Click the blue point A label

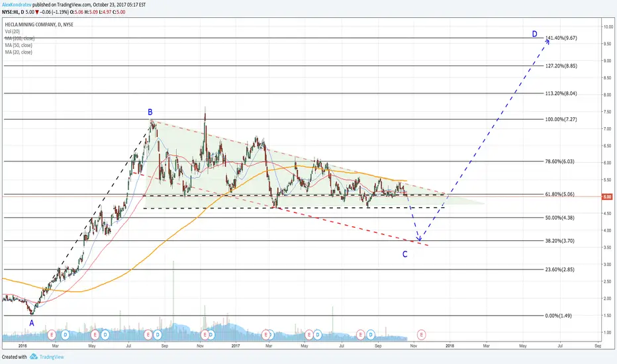pos(32,323)
